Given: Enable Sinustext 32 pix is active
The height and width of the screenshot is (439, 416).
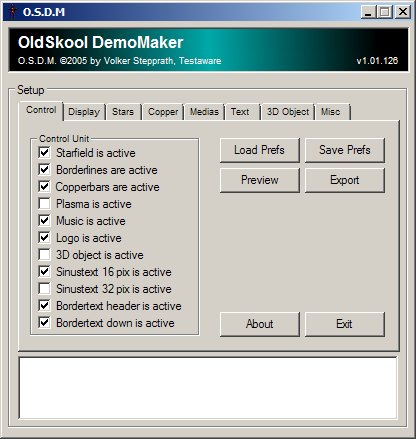Looking at the screenshot, I should pyautogui.click(x=44, y=289).
